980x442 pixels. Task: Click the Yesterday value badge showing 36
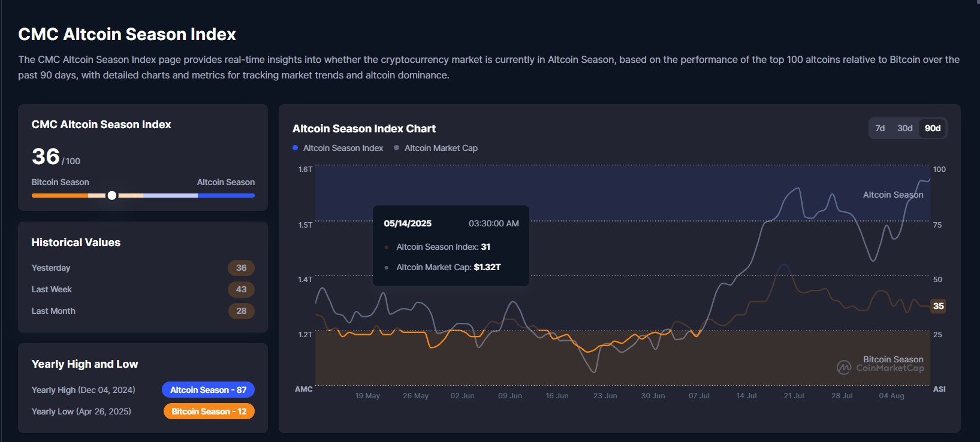[241, 268]
